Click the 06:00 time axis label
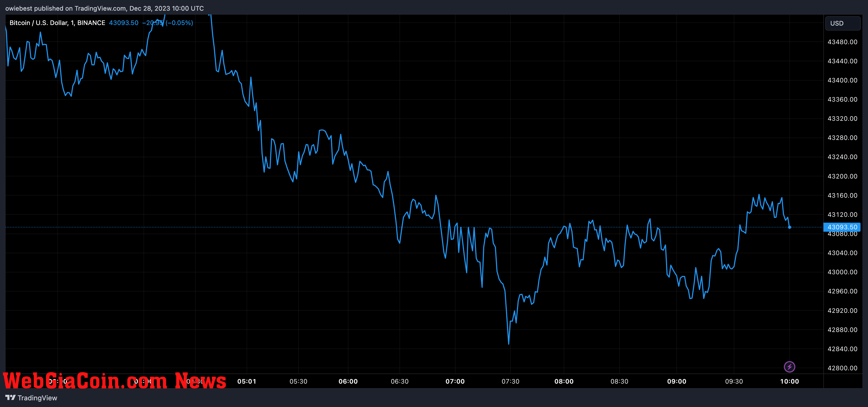Viewport: 868px width, 407px height. click(348, 381)
